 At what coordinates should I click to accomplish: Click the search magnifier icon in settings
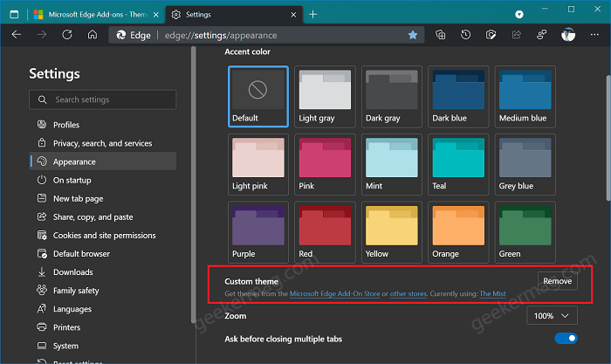tap(43, 100)
